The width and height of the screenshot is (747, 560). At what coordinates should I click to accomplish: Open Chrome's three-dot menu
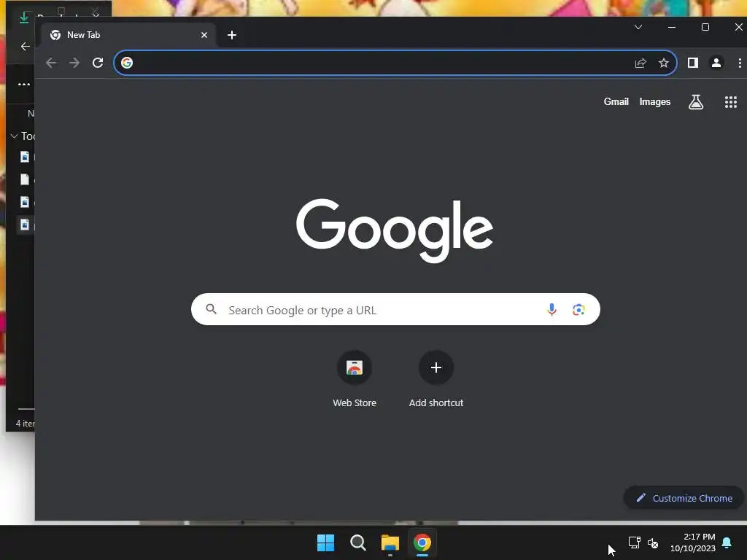click(740, 63)
